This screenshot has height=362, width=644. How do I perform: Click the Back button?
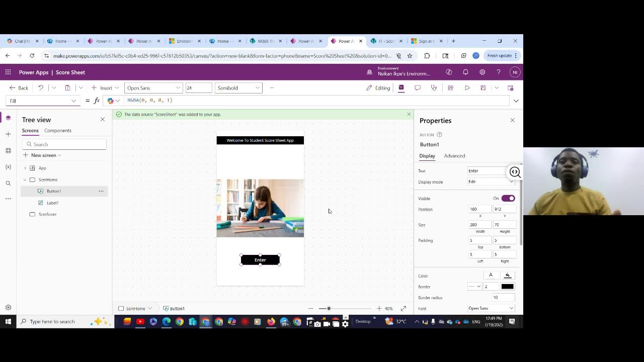click(19, 88)
